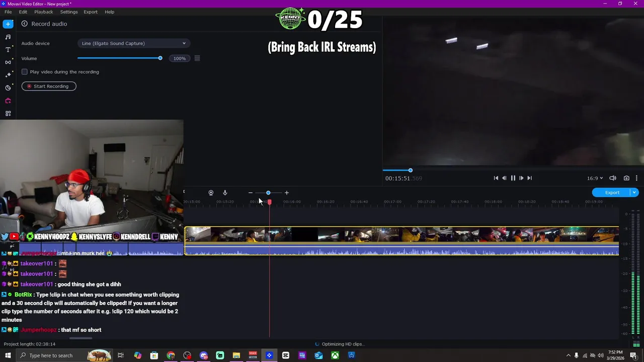Open the Windows Start button

point(8,355)
